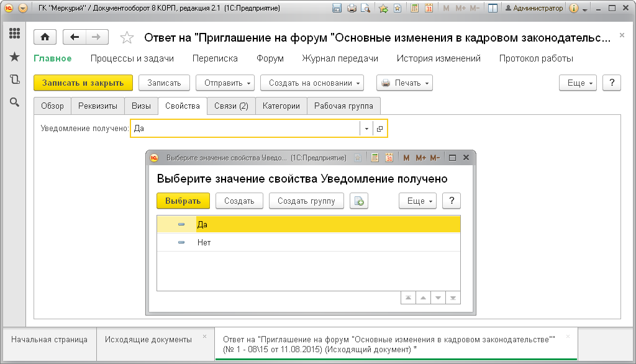Open Calendar icon in main title bar
636x364 pixels.
pyautogui.click(x=429, y=8)
